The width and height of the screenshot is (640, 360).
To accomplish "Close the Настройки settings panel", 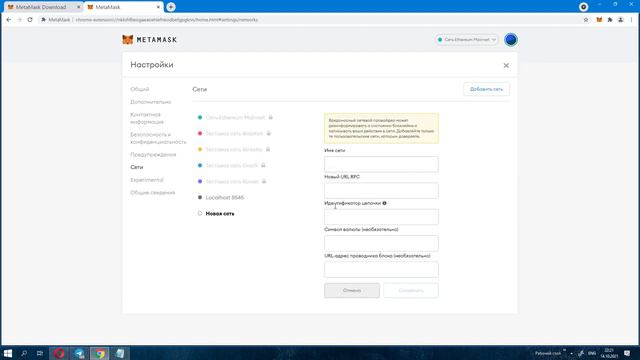I will (506, 65).
